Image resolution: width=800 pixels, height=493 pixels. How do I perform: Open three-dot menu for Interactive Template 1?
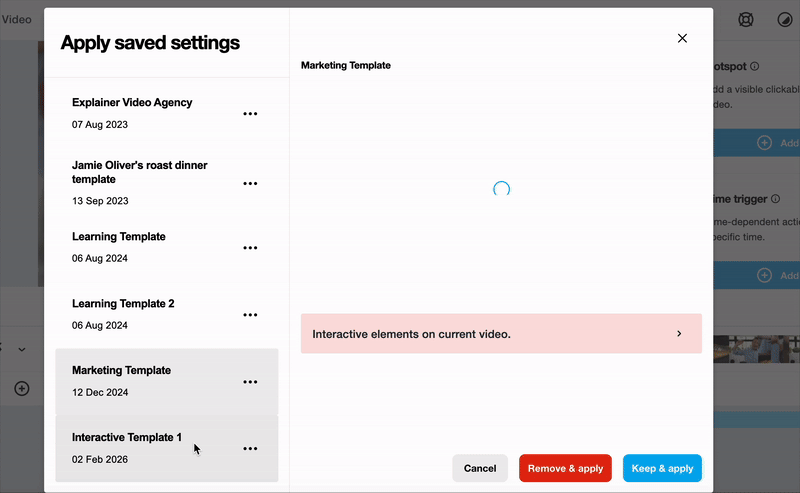[x=250, y=449]
